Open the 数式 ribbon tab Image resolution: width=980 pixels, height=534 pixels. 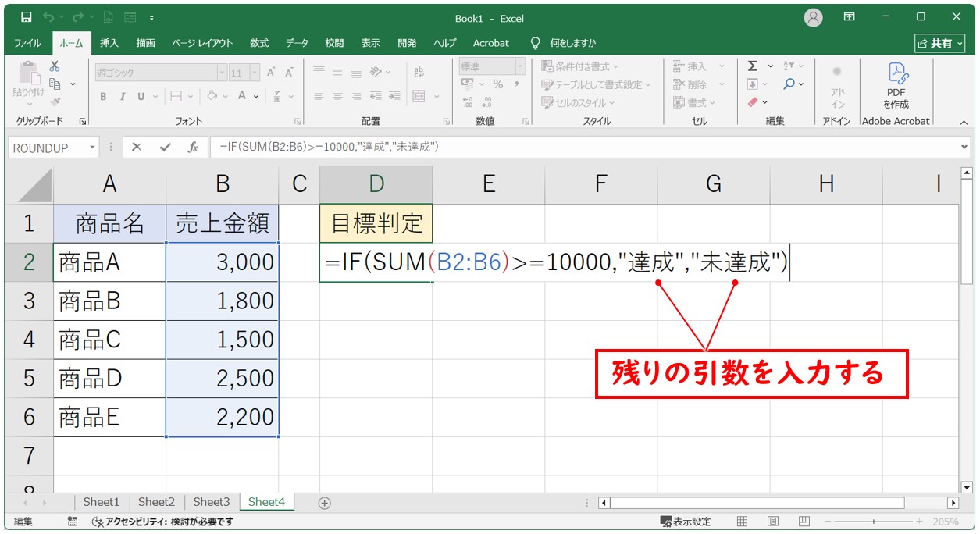259,43
